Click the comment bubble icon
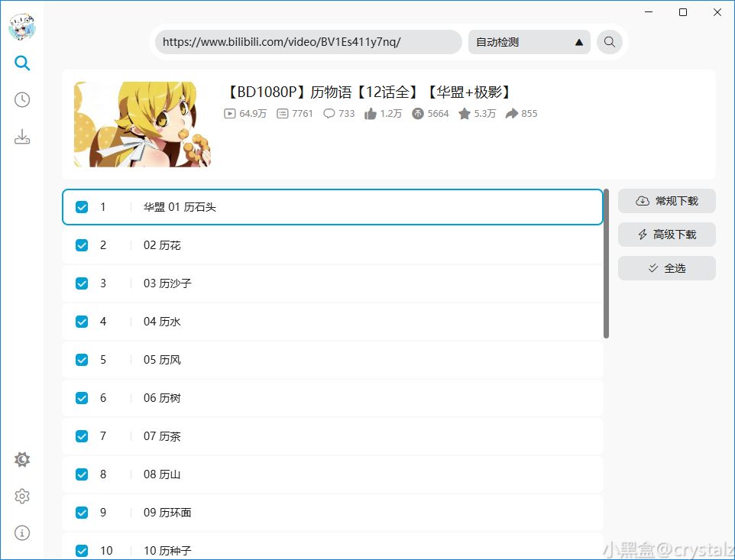735x560 pixels. 329,113
